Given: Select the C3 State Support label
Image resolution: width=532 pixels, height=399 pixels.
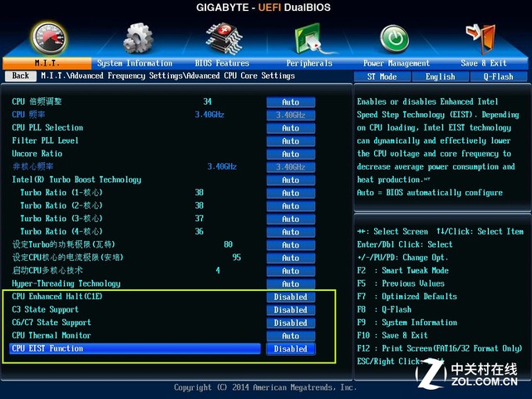Looking at the screenshot, I should tap(45, 309).
